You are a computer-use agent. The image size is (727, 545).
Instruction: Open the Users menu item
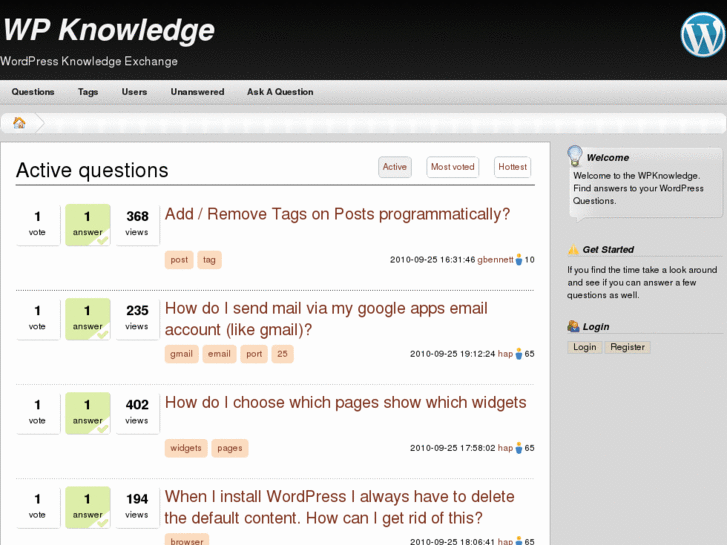[x=134, y=92]
